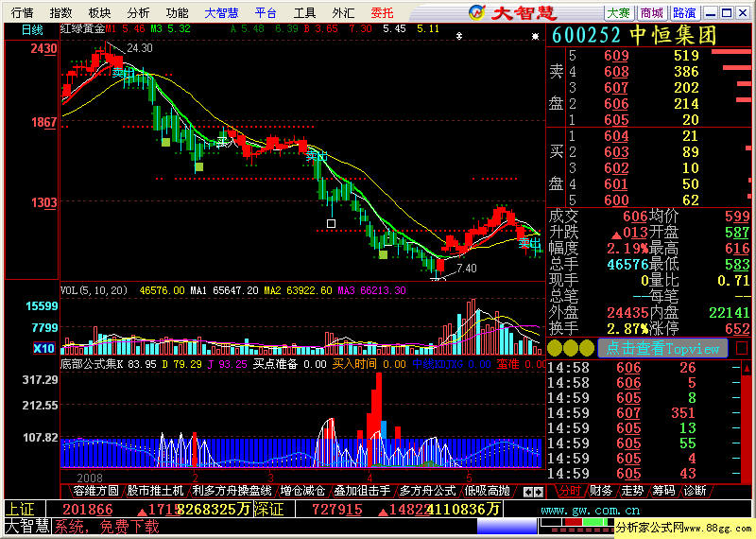756x539 pixels.
Task: Open the 指数 menu
Action: 61,13
